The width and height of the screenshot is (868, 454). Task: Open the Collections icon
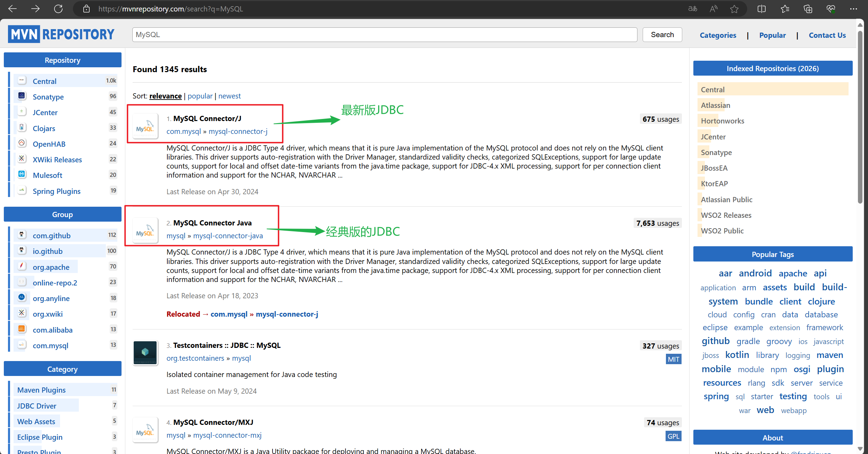pos(808,9)
